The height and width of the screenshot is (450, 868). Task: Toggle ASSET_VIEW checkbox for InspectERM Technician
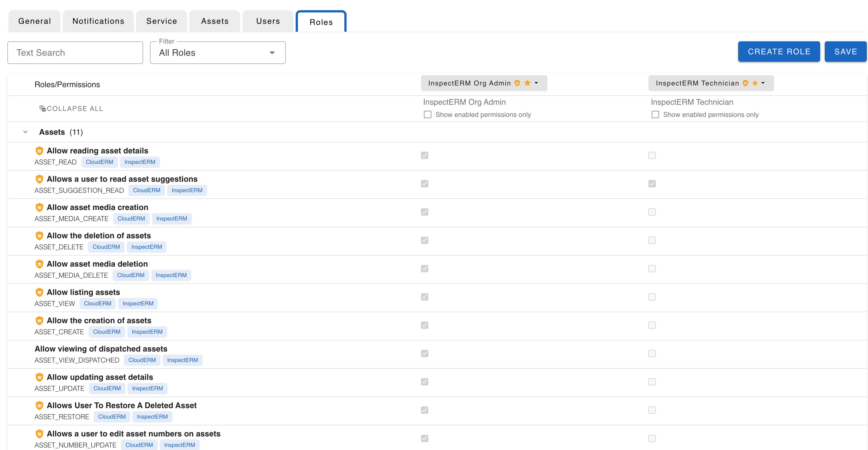pyautogui.click(x=652, y=297)
